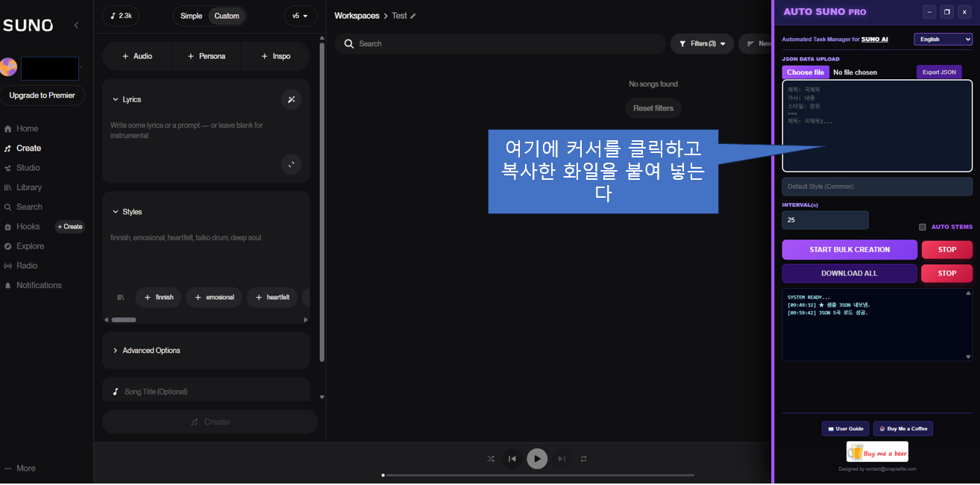Click the Reset filters button

pyautogui.click(x=653, y=108)
